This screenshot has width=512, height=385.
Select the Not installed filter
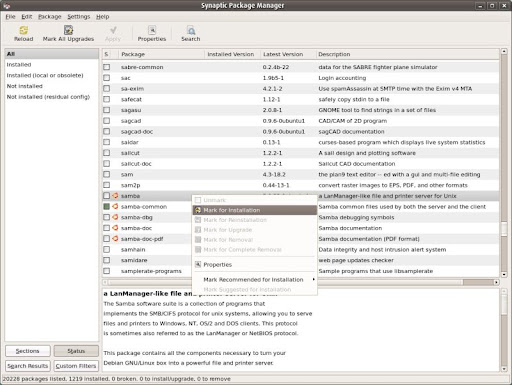[x=52, y=86]
